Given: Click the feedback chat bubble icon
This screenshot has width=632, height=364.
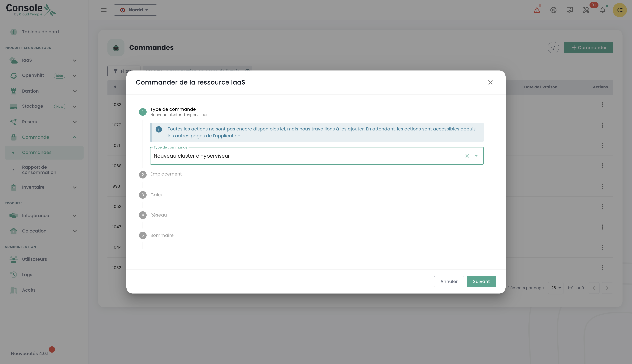Looking at the screenshot, I should [x=570, y=10].
